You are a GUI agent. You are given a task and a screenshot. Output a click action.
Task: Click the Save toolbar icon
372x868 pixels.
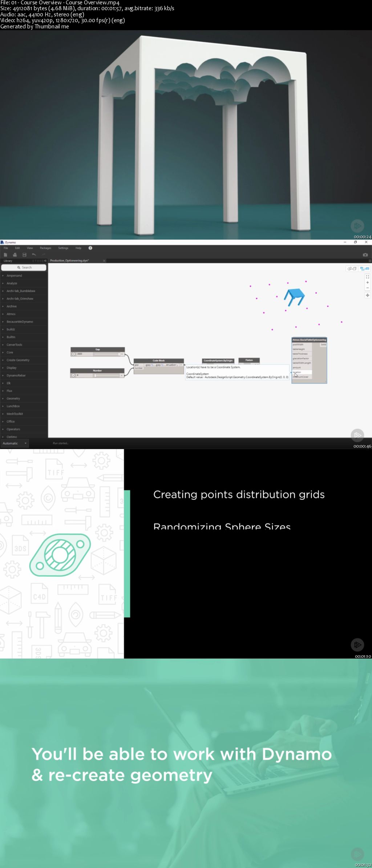[24, 255]
